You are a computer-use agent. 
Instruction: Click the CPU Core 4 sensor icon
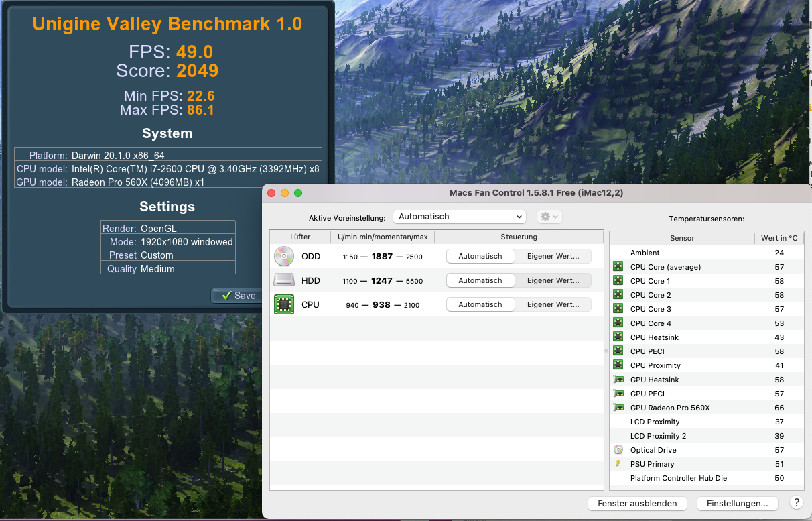tap(618, 323)
